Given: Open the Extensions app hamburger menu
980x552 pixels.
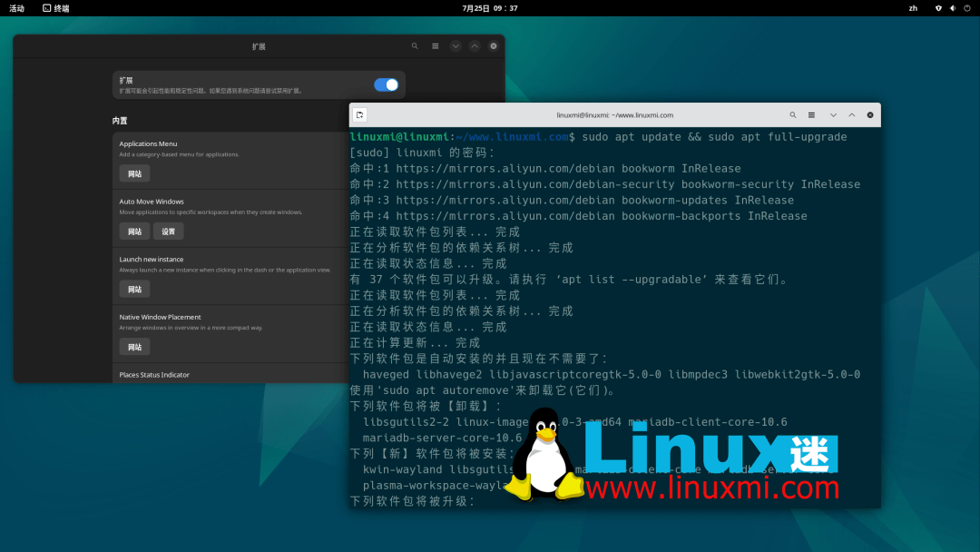Looking at the screenshot, I should [x=436, y=45].
